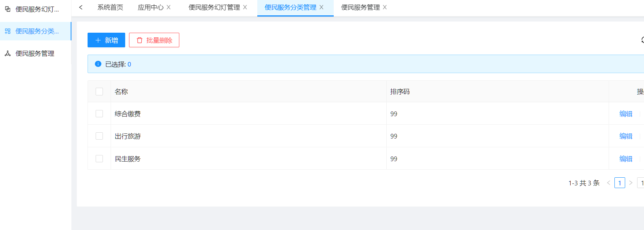Check the 民生服务 row checkbox

click(x=99, y=159)
